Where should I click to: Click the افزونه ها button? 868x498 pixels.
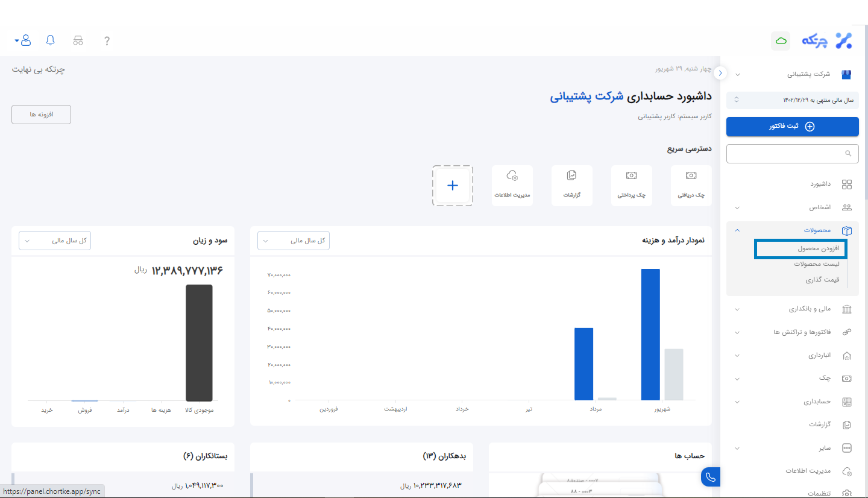click(42, 115)
